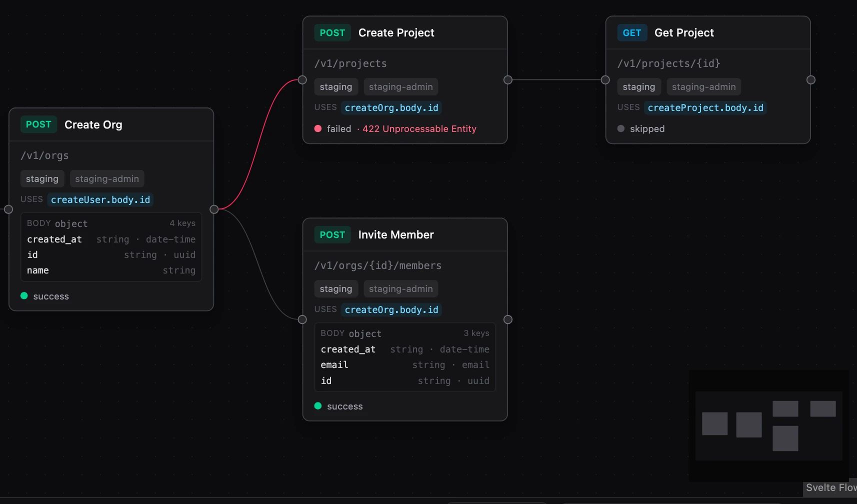Click staging-admin tag on Create Project
Image resolution: width=857 pixels, height=504 pixels.
pos(401,87)
